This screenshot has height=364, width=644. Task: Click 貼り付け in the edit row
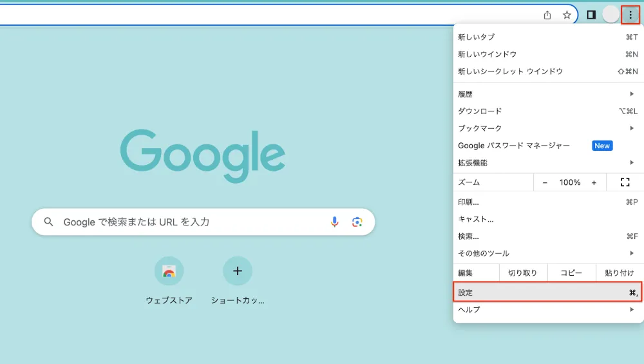tap(620, 273)
